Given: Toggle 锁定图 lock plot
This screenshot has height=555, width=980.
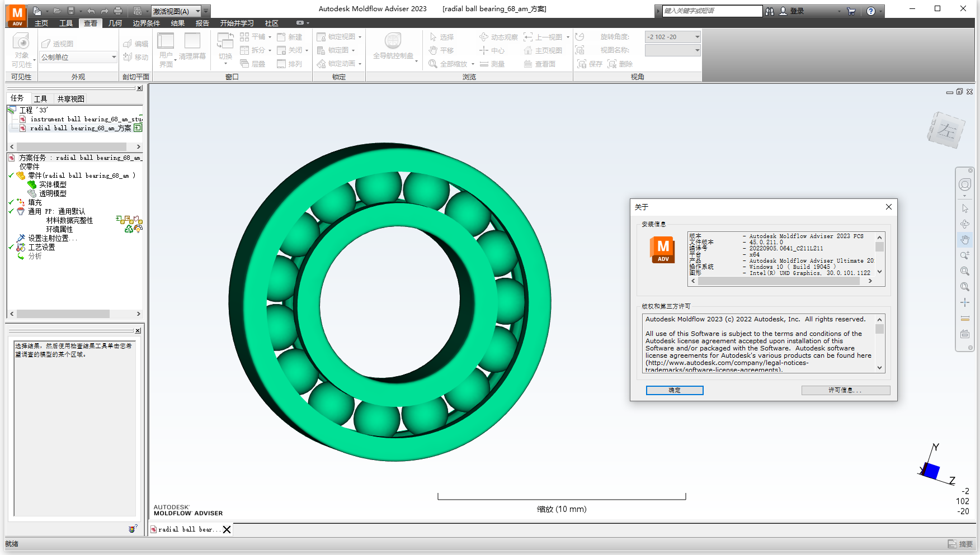Looking at the screenshot, I should (x=333, y=50).
